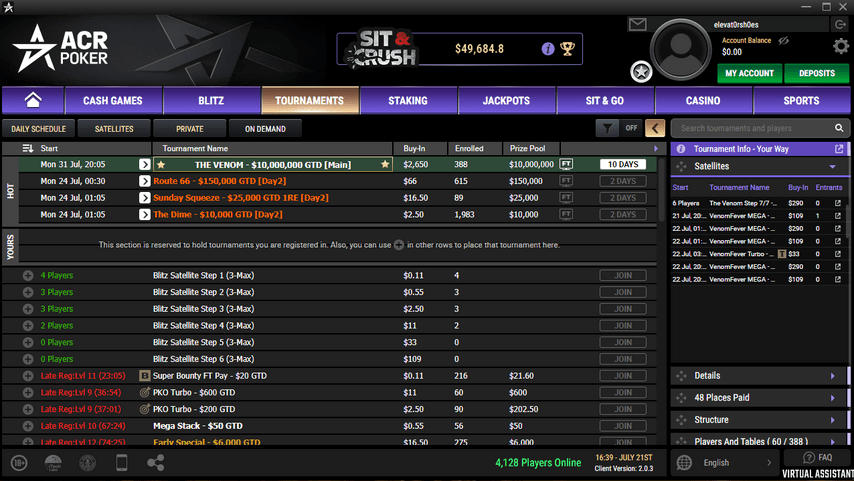
Task: Add Blitz Satellite Step 1 to Yours
Action: pos(28,276)
